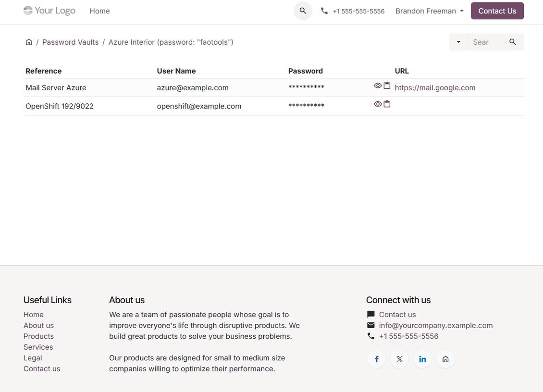Screen dimensions: 543x392
Task: Click the envelope icon in footer
Action: point(371,325)
